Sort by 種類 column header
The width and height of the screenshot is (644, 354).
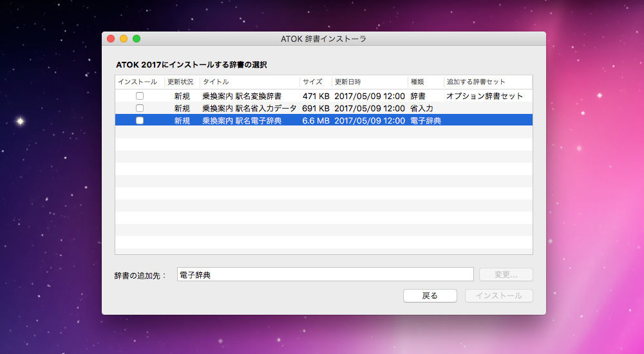tap(426, 82)
